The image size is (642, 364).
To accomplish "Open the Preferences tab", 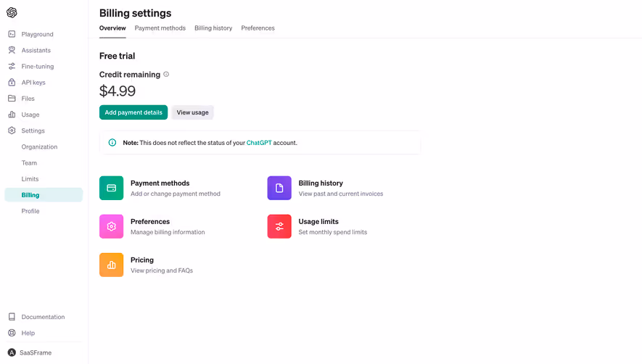I will [258, 28].
